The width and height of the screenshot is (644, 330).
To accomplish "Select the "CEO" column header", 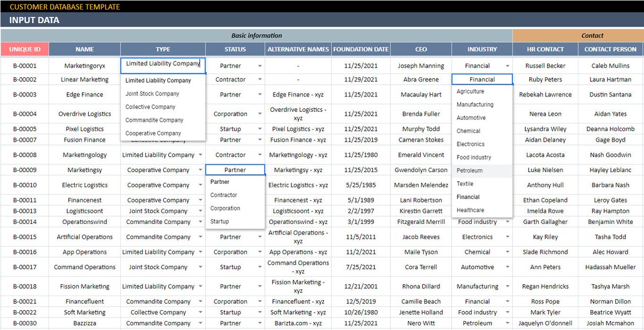I will click(x=420, y=49).
